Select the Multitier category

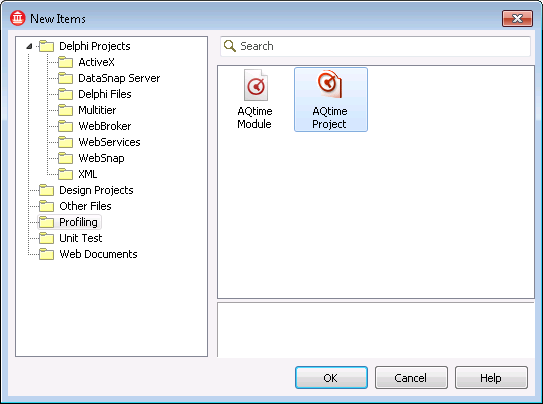pos(97,110)
